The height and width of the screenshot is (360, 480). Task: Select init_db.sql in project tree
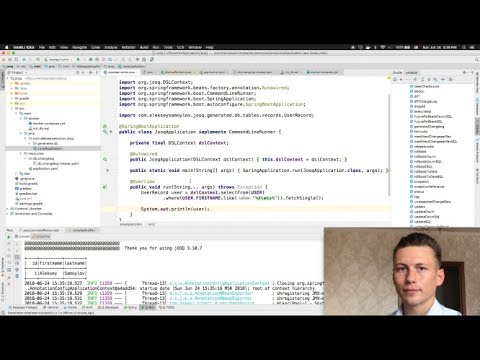(x=39, y=128)
